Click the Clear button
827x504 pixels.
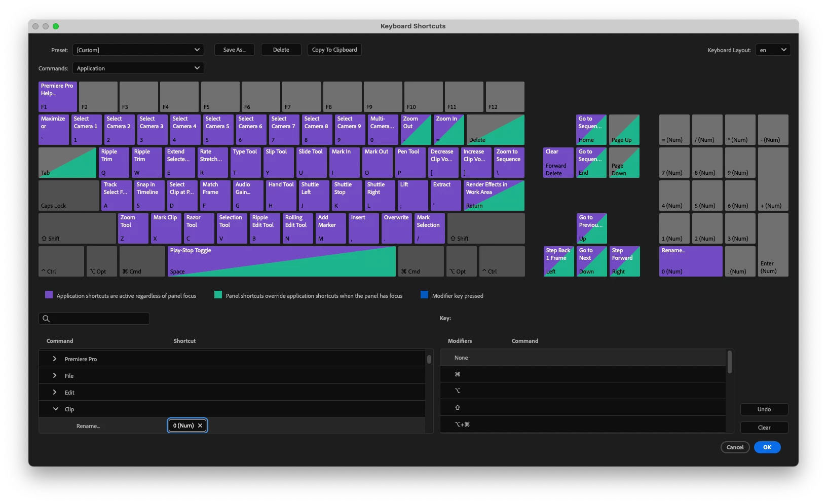click(764, 428)
